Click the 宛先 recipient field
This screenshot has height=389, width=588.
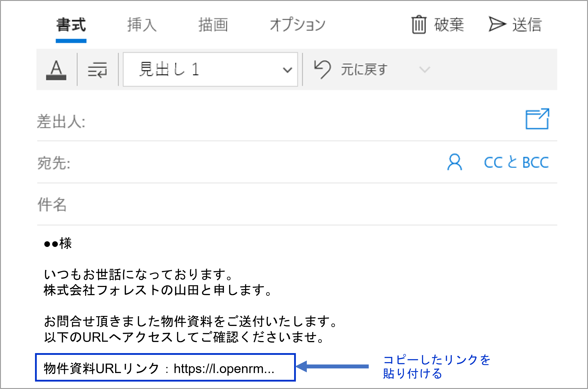coord(297,163)
